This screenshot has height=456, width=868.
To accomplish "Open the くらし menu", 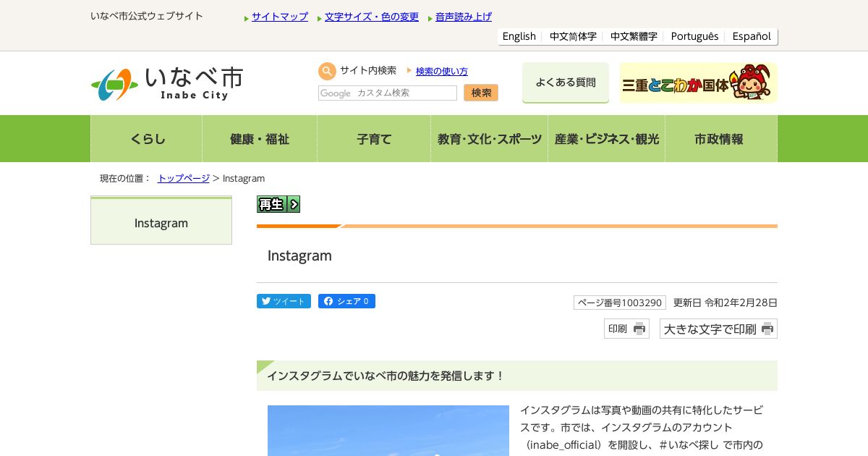I will [x=147, y=139].
